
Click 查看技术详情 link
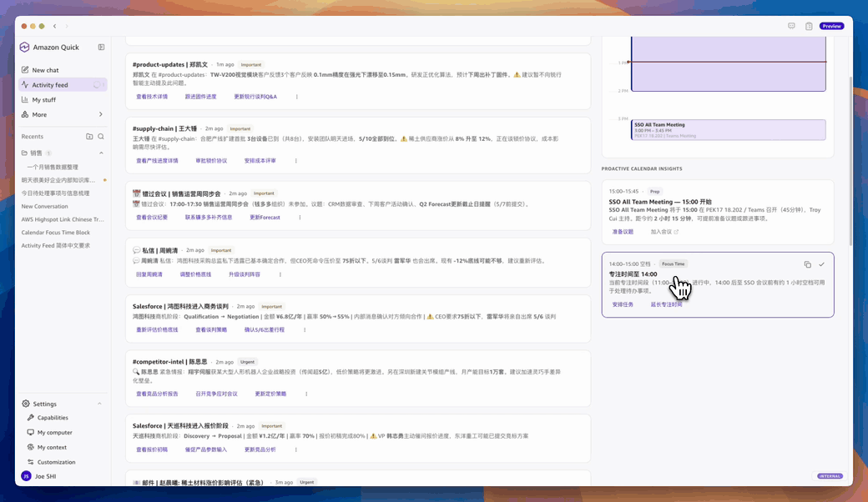(x=152, y=97)
